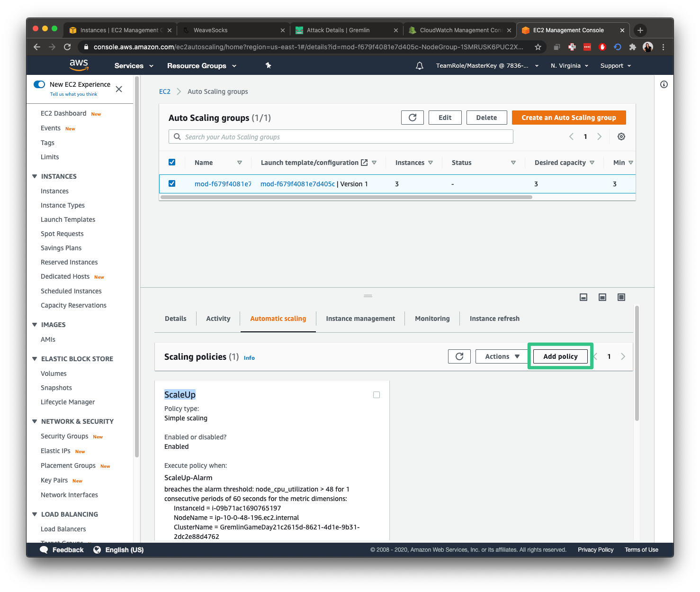Refresh the Auto Scaling groups list
700x592 pixels.
click(x=413, y=118)
